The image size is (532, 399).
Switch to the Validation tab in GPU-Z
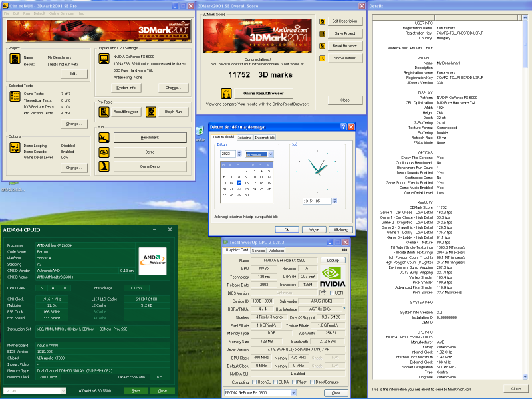coord(276,251)
